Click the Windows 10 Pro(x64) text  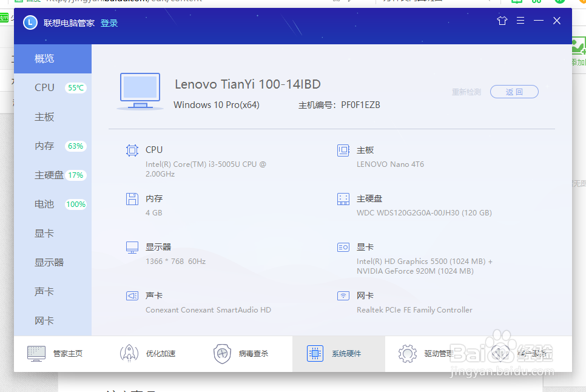[x=217, y=105]
